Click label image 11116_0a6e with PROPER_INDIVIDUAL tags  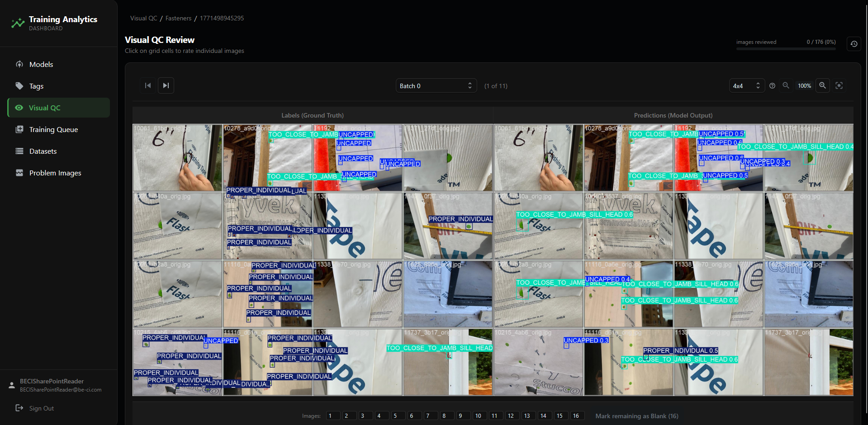[268, 294]
